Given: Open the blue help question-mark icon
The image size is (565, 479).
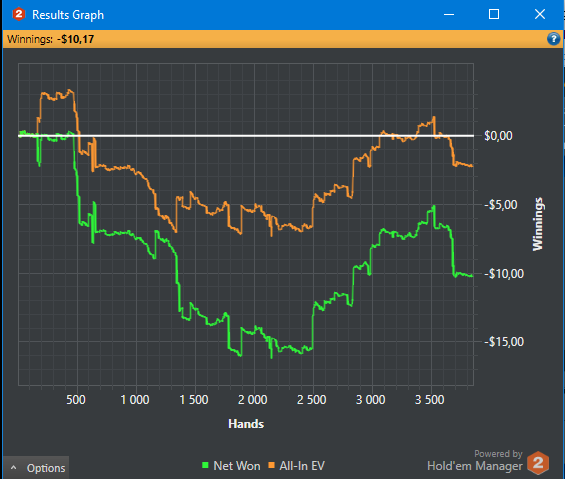Looking at the screenshot, I should (553, 39).
